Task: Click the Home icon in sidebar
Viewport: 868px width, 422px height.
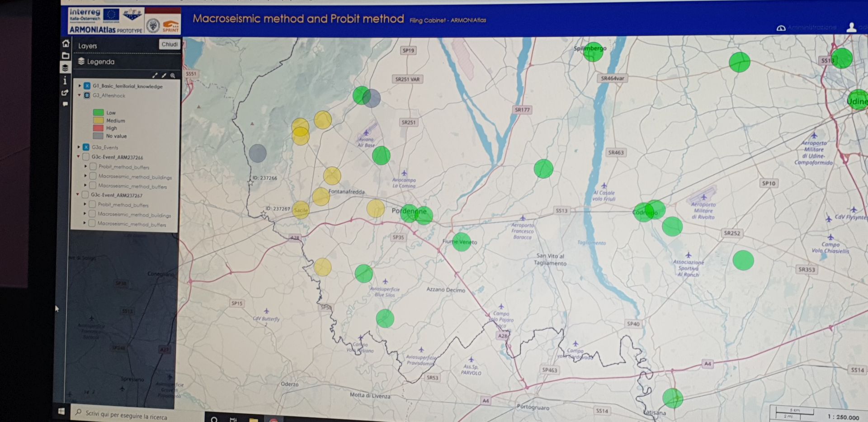Action: click(66, 43)
